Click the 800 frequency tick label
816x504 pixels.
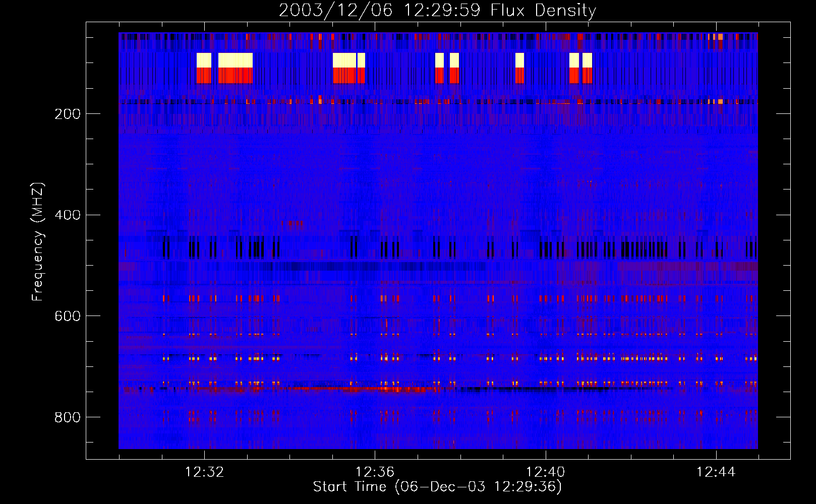coord(68,417)
